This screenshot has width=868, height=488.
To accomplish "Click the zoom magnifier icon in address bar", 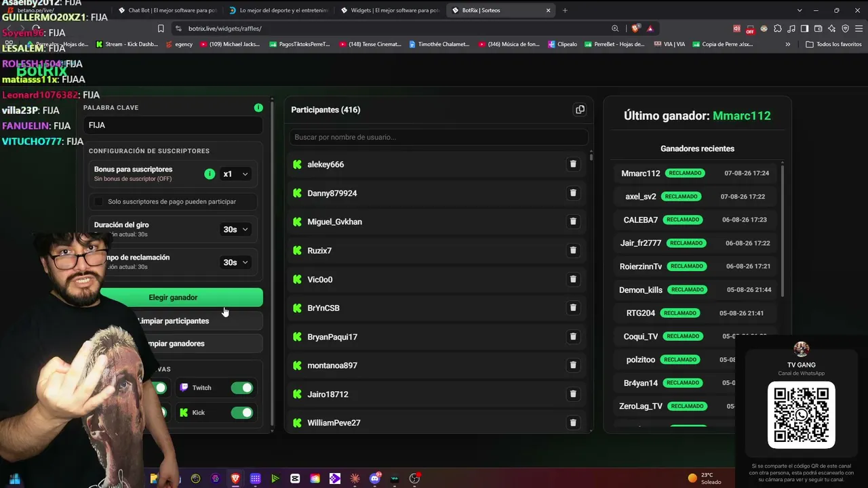I will (615, 28).
